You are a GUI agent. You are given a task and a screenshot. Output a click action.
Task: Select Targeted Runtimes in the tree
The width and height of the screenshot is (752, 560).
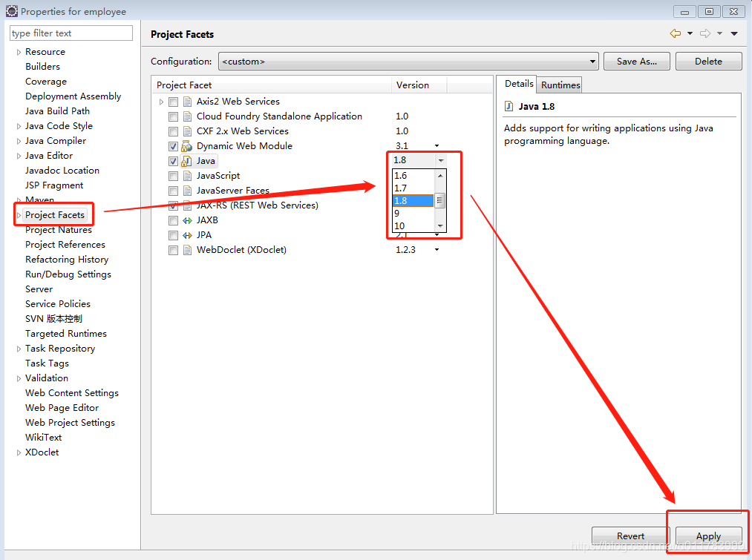click(66, 334)
